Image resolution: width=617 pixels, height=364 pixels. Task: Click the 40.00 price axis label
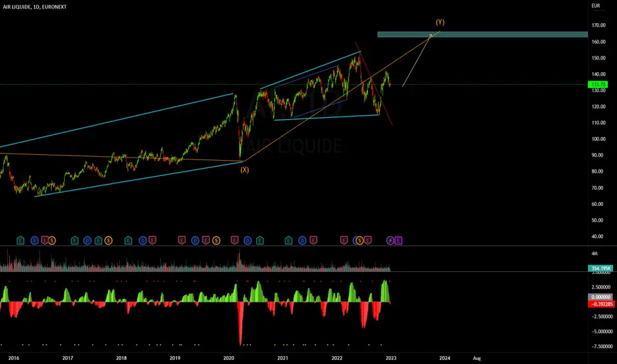coord(597,236)
